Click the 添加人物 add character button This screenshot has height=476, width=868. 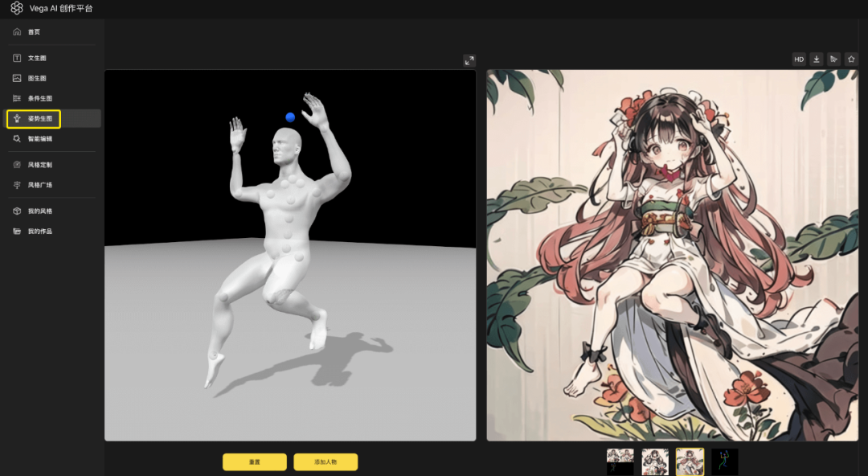tap(325, 462)
